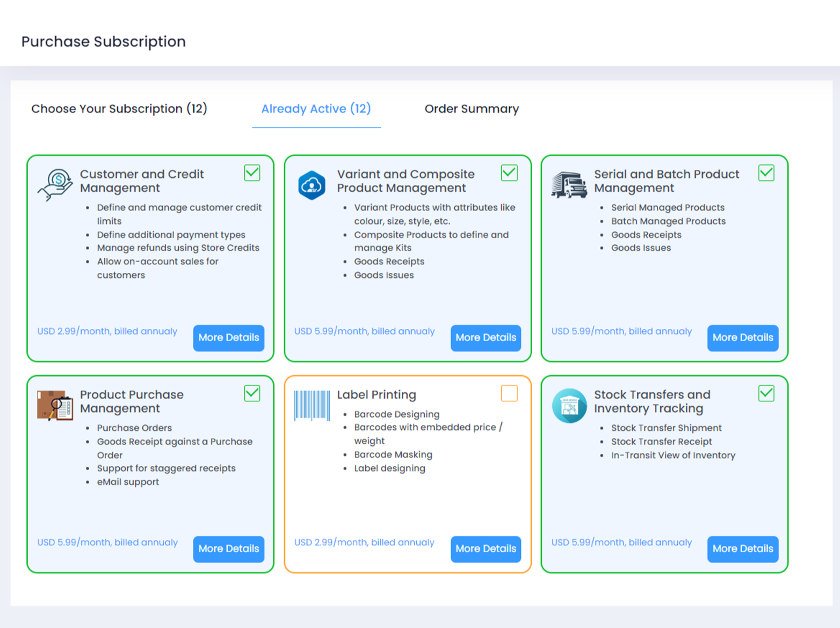840x628 pixels.
Task: View More Details for Label Printing
Action: coord(486,549)
